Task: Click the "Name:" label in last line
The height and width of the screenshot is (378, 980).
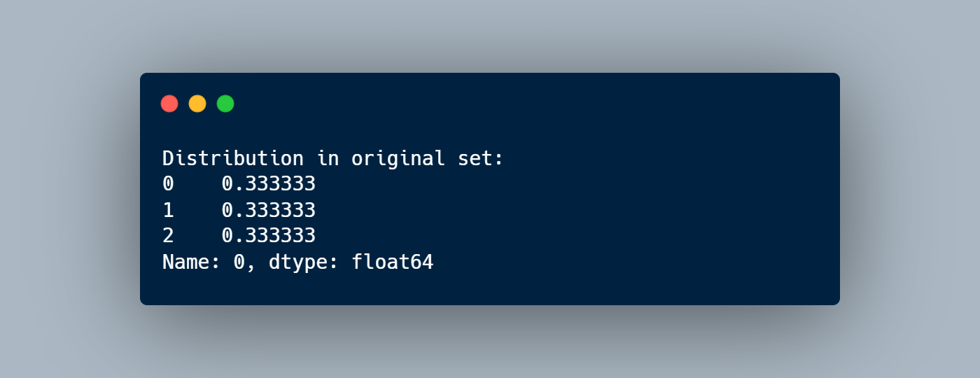Action: 191,262
